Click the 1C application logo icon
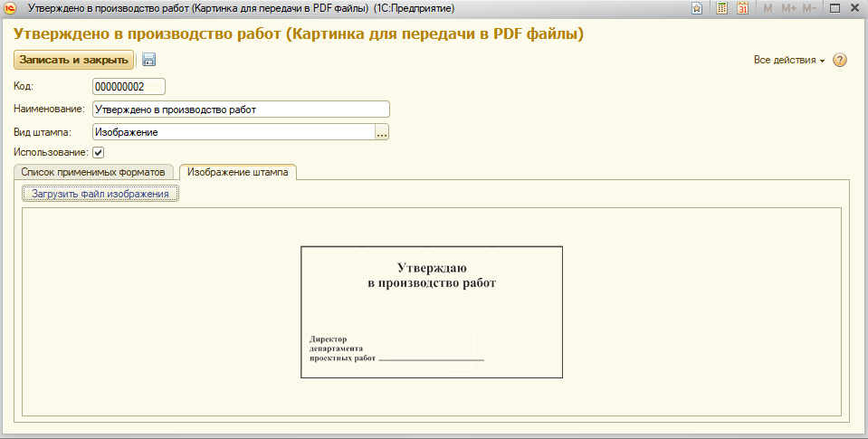 [x=11, y=8]
